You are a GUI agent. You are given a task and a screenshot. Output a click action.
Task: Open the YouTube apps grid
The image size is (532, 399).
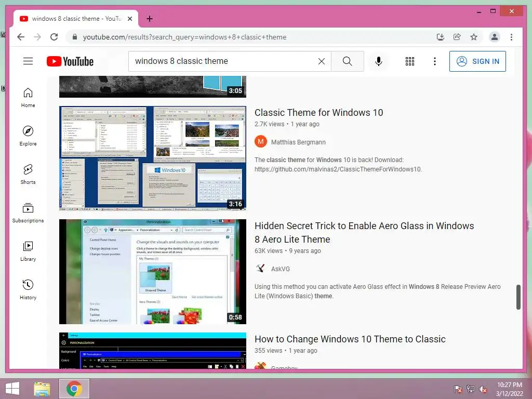point(410,61)
